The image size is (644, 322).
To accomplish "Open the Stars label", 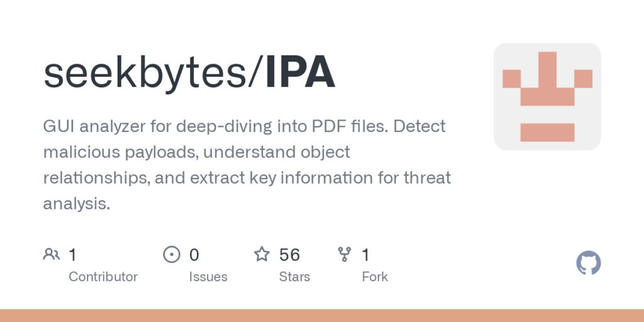I will [x=294, y=277].
